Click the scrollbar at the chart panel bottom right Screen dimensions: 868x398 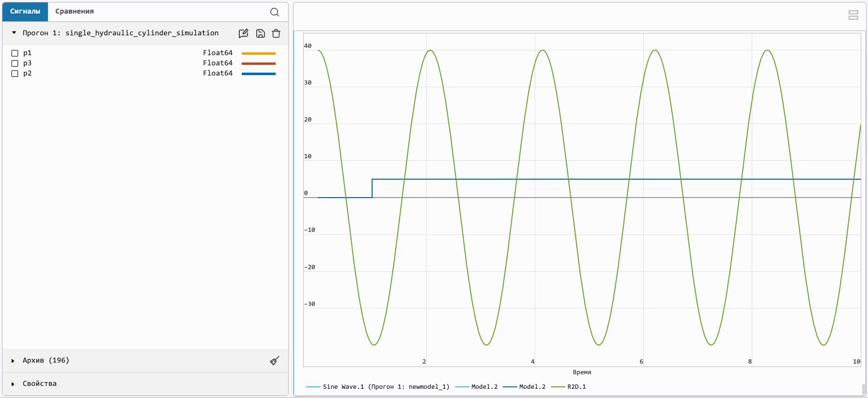tap(863, 389)
